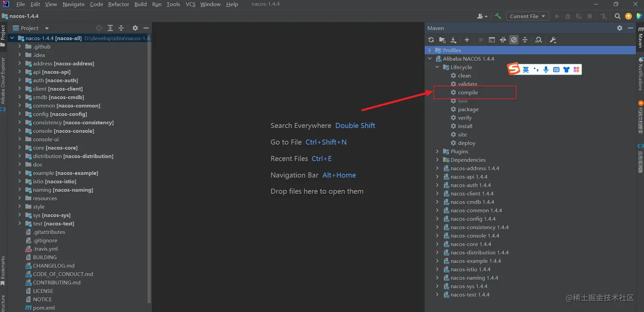Click nacos-1.4.4 breadcrumb in navigation bar
This screenshot has width=644, height=312.
pyautogui.click(x=24, y=16)
